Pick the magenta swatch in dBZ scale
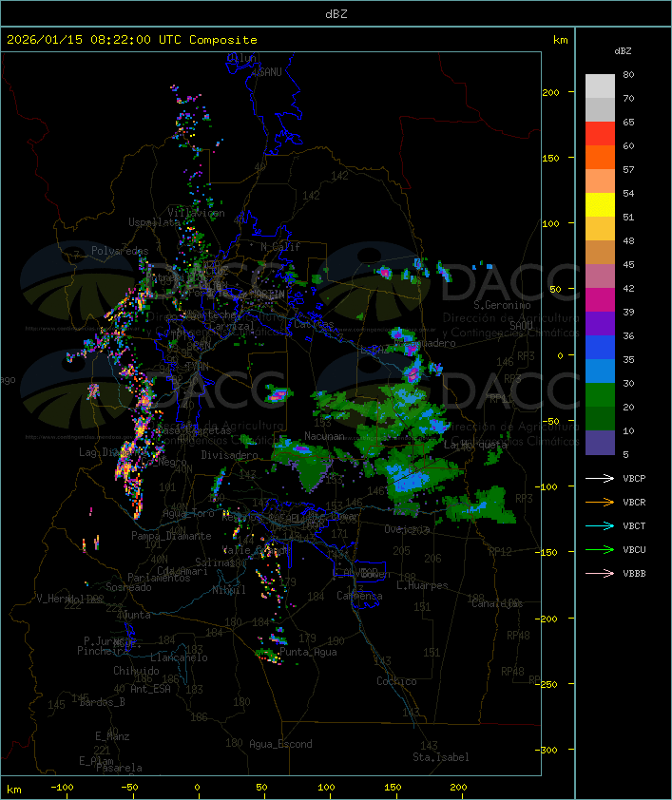Screen dimensions: 672x800 pos(600,299)
